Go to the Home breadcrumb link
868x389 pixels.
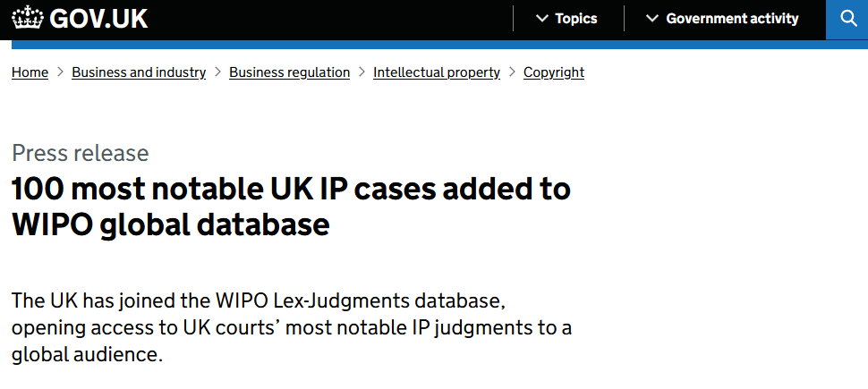point(30,72)
